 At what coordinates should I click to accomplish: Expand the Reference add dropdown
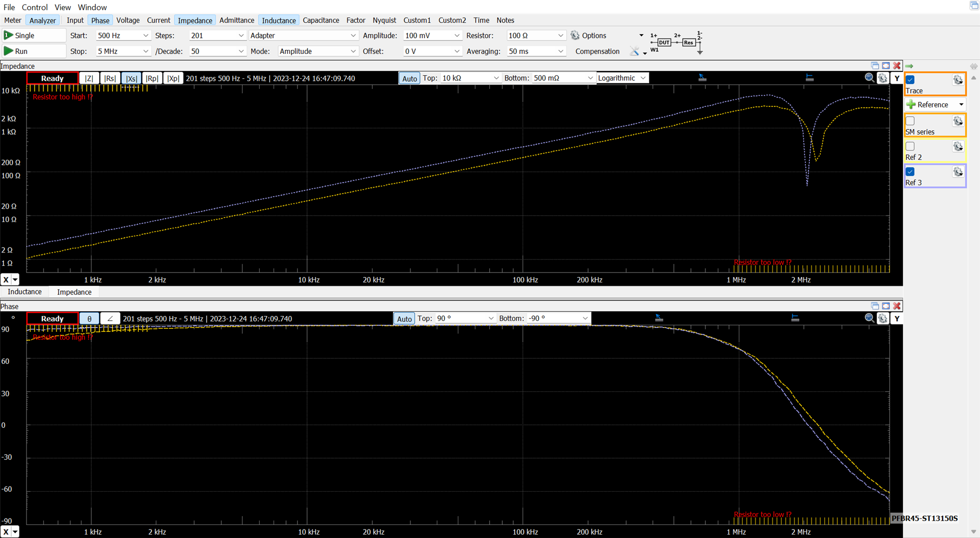pos(961,104)
